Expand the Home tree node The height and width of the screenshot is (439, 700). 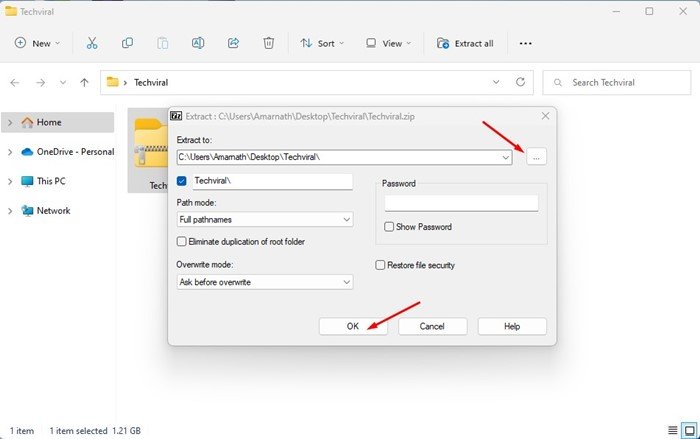click(x=10, y=122)
